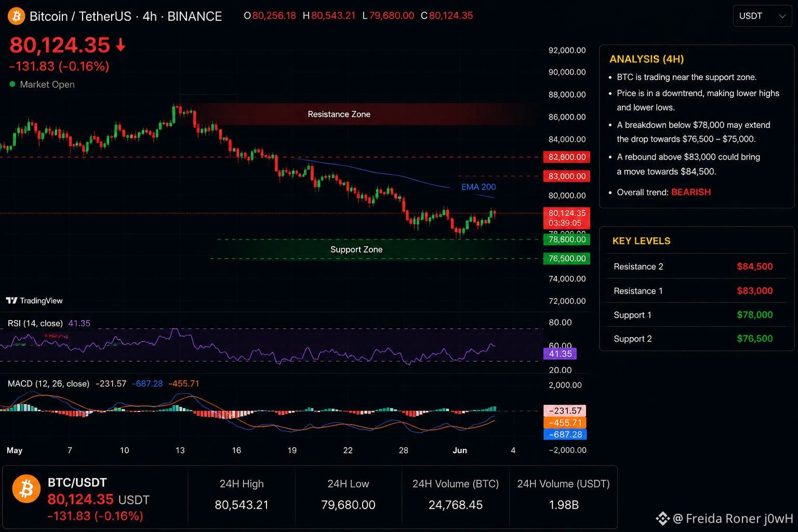The image size is (798, 532).
Task: Select the Support 2 row in Key Levels
Action: tap(697, 339)
